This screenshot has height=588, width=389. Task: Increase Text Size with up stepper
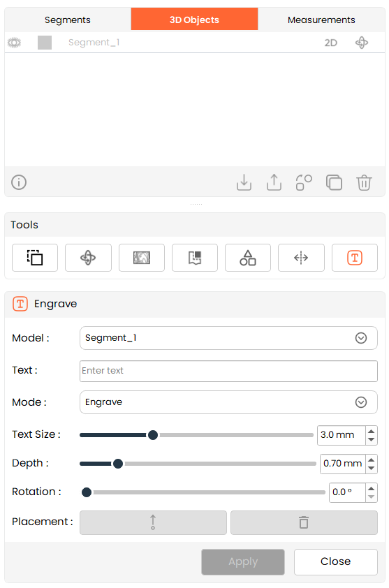tap(371, 431)
